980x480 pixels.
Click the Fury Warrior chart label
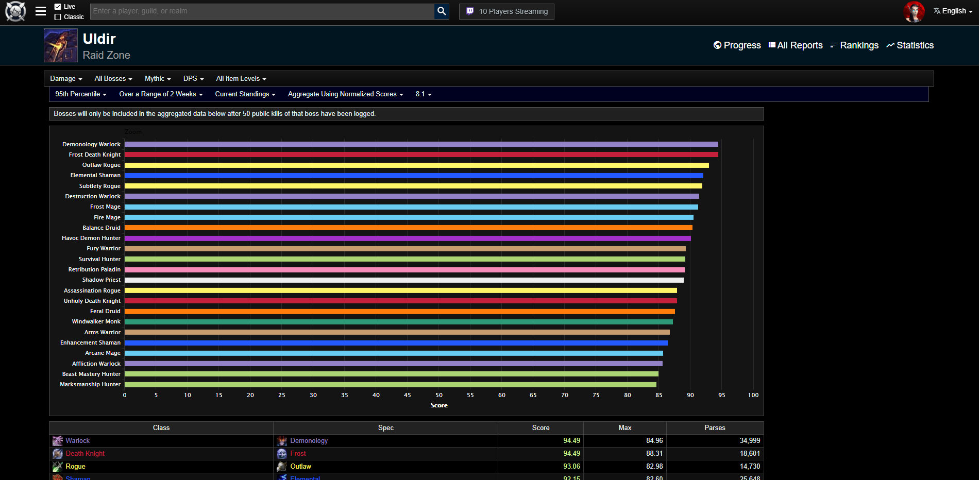click(x=104, y=249)
